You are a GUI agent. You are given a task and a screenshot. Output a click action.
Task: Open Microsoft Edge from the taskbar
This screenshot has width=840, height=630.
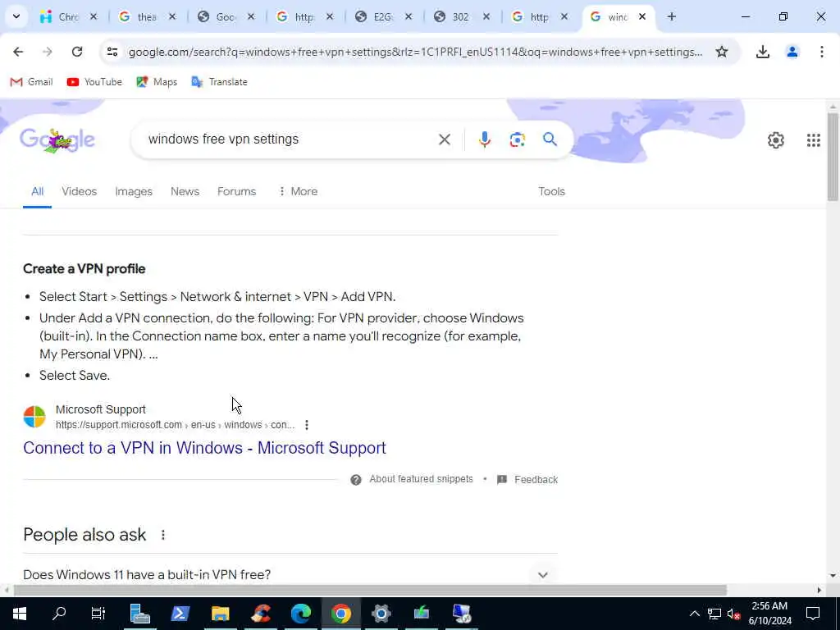click(x=301, y=614)
